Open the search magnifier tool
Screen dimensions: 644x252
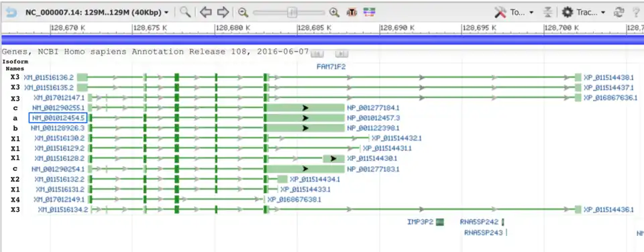(x=185, y=12)
